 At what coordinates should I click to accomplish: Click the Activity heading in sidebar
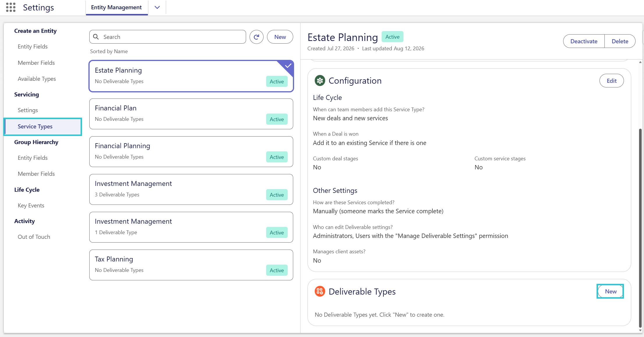(x=24, y=221)
